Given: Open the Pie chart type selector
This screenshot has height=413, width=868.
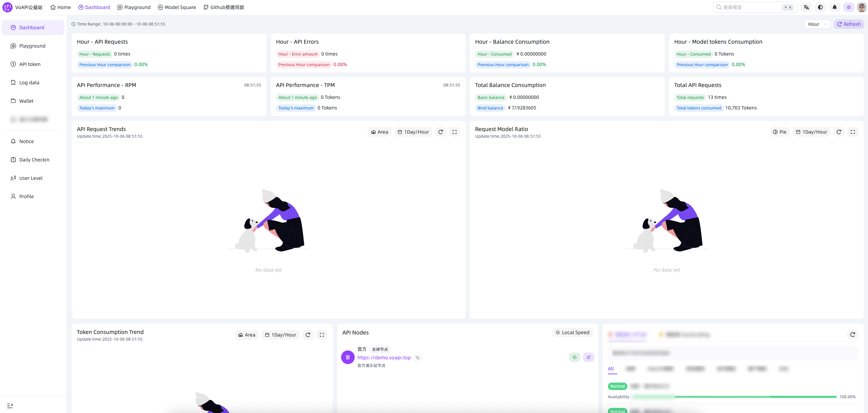Looking at the screenshot, I should (779, 132).
